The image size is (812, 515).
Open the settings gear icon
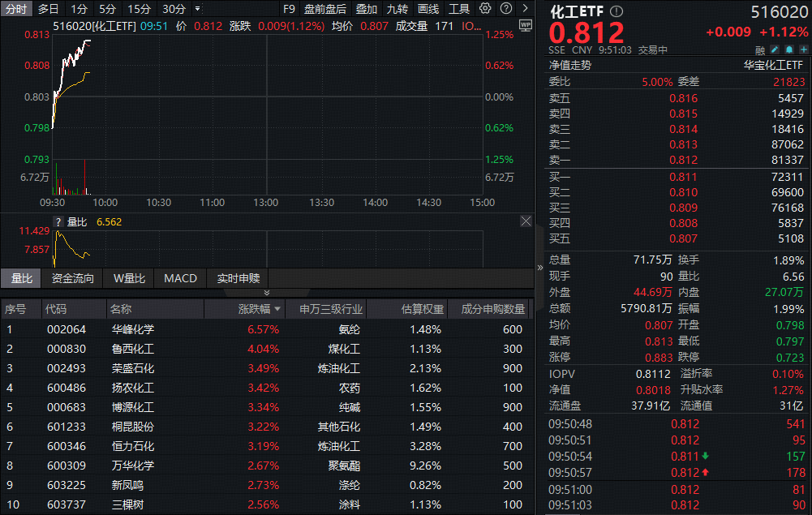point(484,8)
